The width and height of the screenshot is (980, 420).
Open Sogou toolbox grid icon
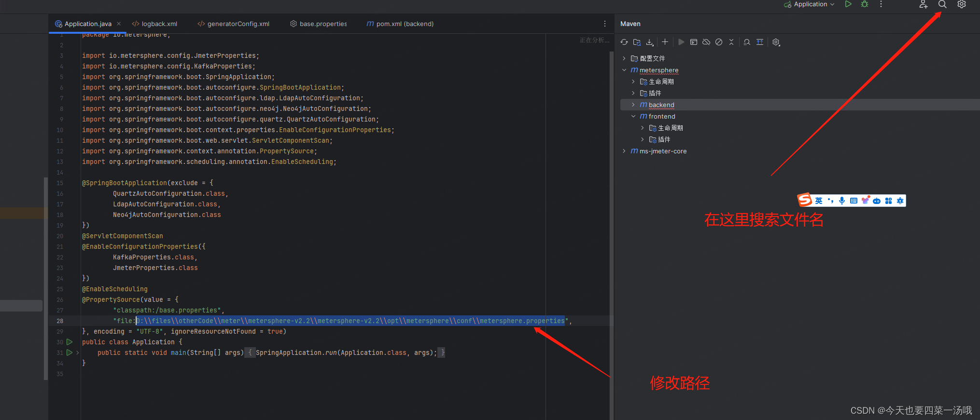pyautogui.click(x=888, y=201)
